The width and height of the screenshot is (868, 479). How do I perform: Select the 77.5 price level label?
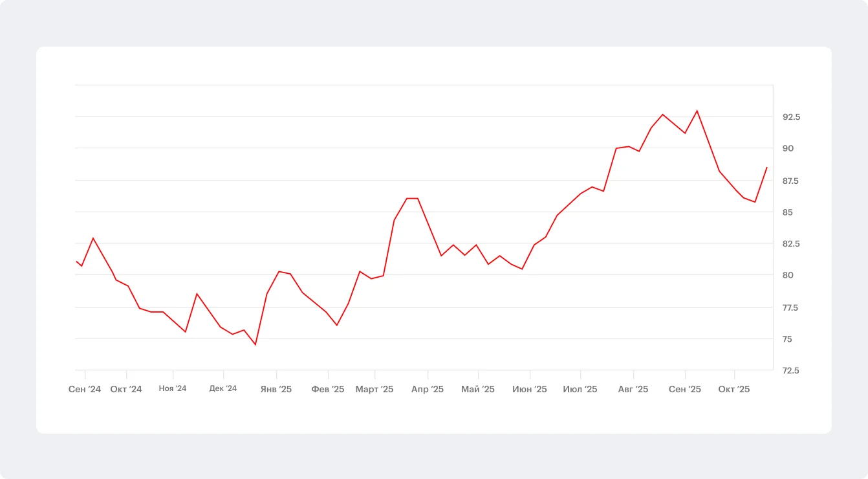[x=792, y=307]
